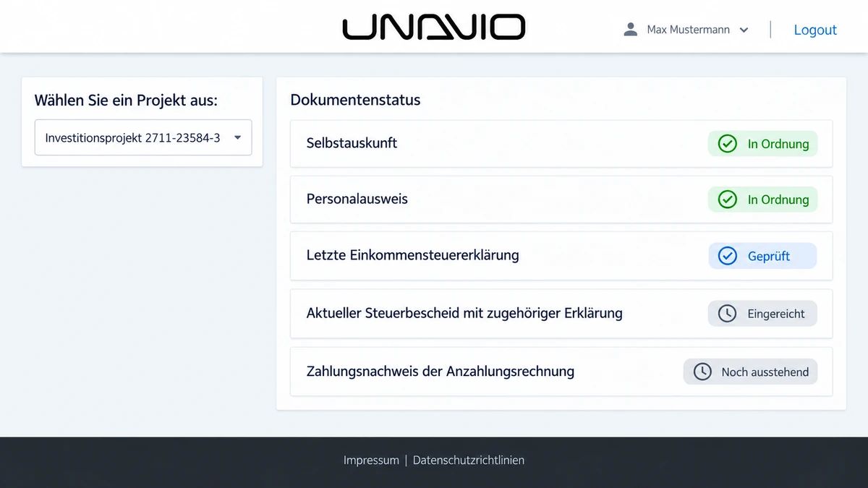Click the Dokumentenstatus heading
The height and width of the screenshot is (488, 868).
click(355, 100)
